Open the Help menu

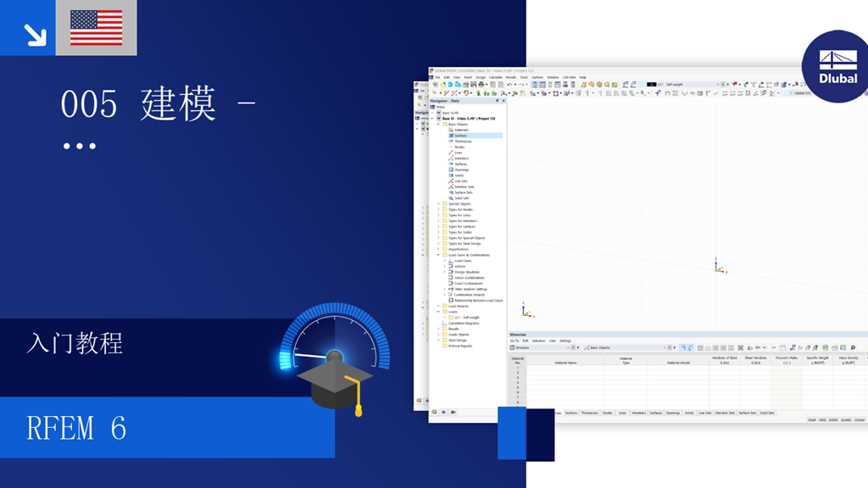(x=582, y=77)
